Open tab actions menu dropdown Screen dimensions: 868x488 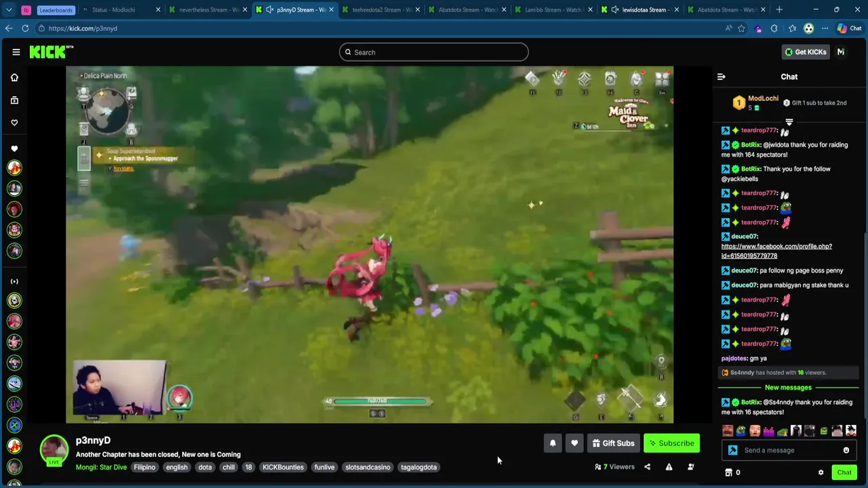(x=9, y=9)
